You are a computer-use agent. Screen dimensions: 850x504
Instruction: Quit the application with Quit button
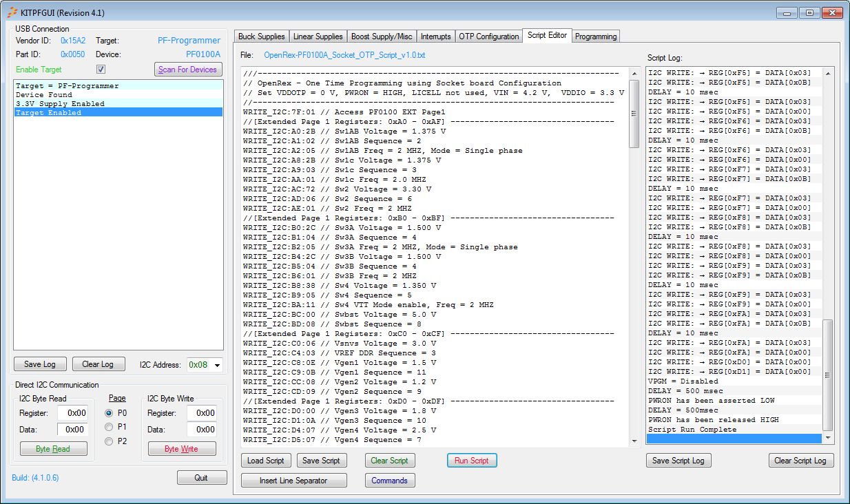201,478
